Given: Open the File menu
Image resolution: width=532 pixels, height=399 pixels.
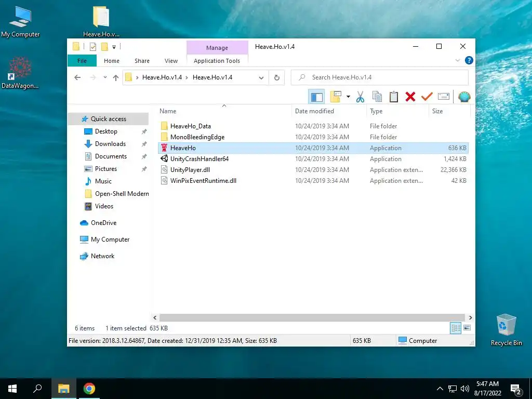Looking at the screenshot, I should (x=82, y=61).
